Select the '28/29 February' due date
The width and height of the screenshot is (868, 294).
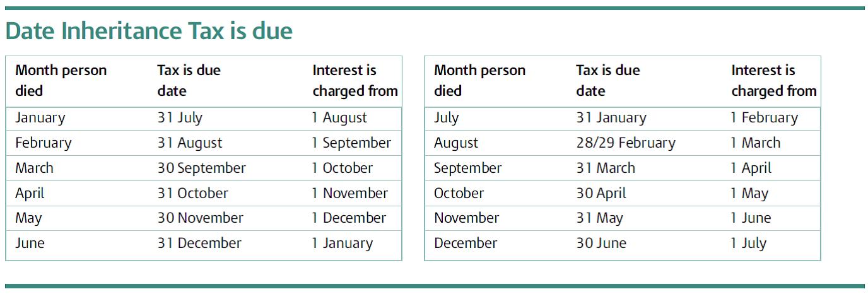[x=625, y=143]
